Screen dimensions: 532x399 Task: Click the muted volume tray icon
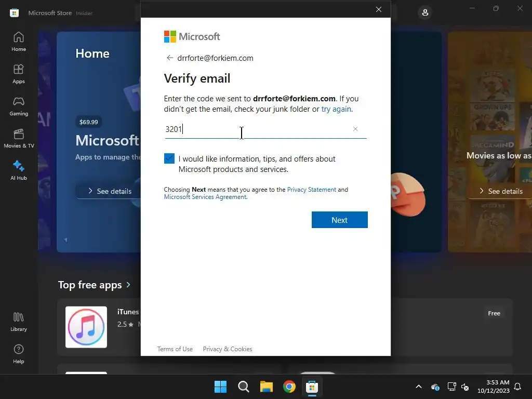465,387
